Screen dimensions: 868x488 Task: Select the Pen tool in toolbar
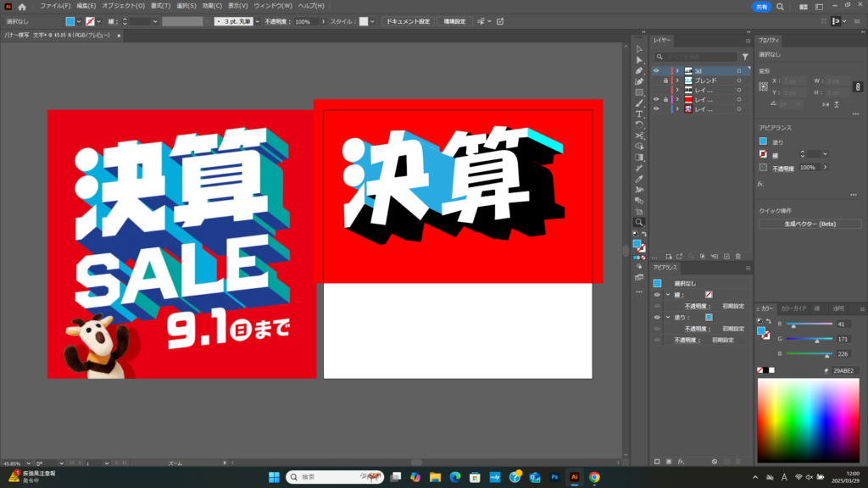coord(640,71)
